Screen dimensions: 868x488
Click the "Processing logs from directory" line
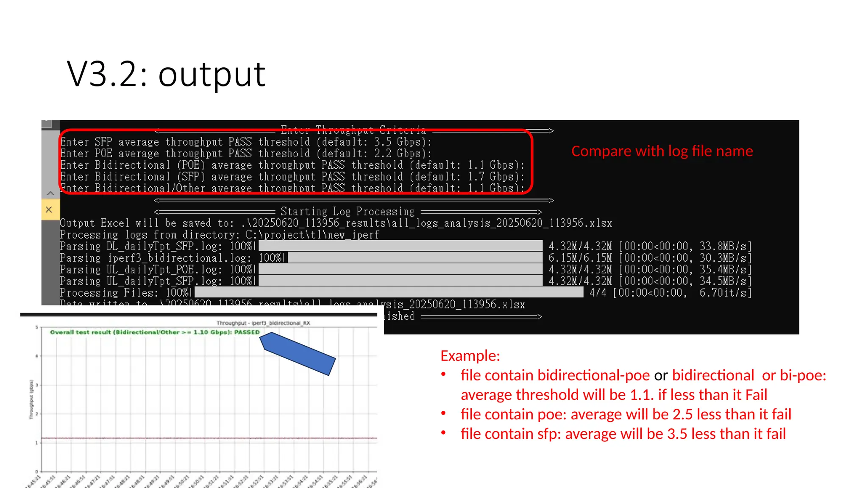(220, 234)
